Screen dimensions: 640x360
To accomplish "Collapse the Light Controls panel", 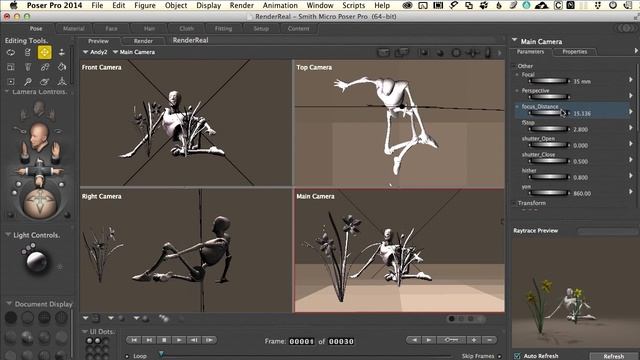I will click(8, 235).
